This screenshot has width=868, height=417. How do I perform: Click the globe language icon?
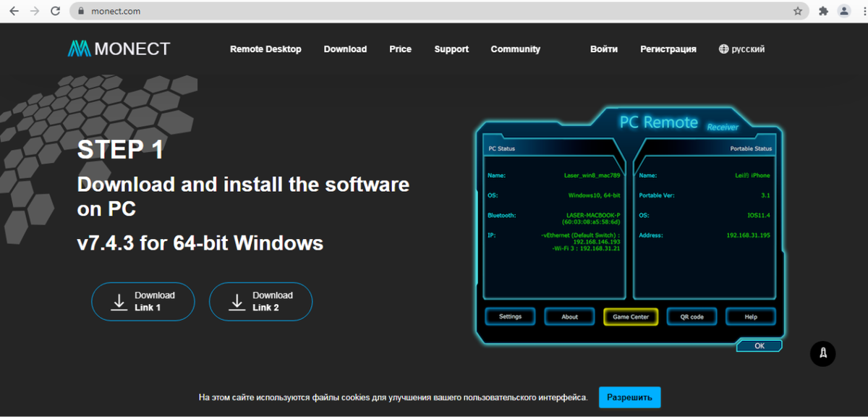coord(723,49)
